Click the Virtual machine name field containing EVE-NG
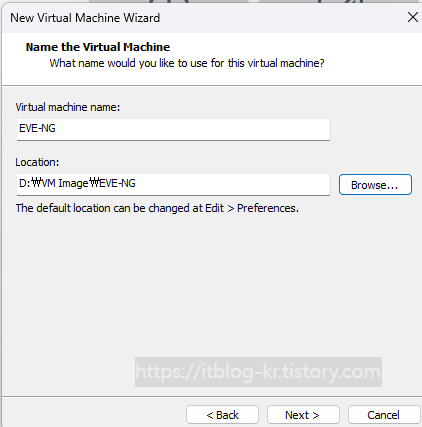 tap(173, 129)
